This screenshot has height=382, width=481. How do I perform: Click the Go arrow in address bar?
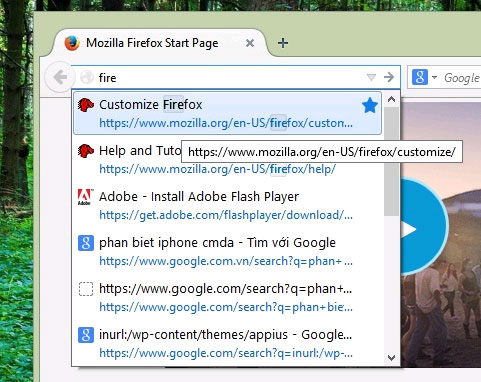click(x=389, y=77)
